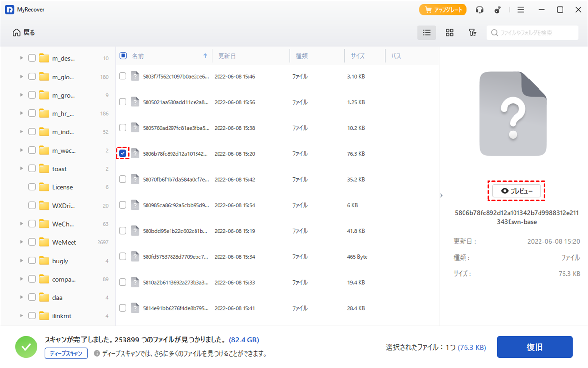
Task: Check the WXDri... folder checkbox
Action: tap(32, 206)
